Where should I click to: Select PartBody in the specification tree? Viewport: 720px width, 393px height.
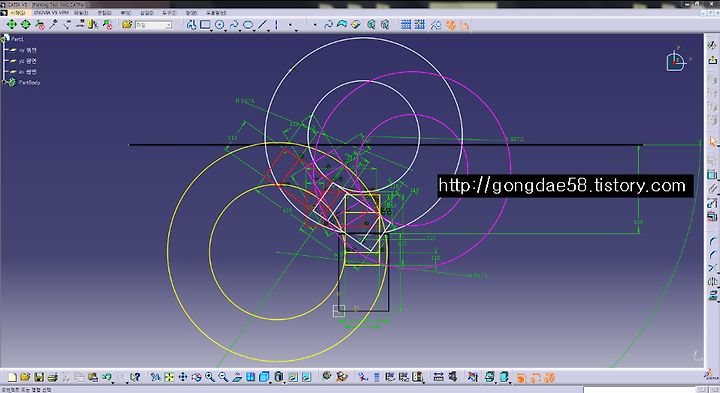coord(29,83)
